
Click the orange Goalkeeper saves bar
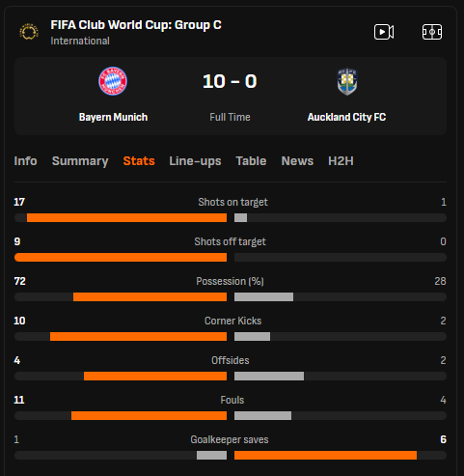pyautogui.click(x=325, y=456)
